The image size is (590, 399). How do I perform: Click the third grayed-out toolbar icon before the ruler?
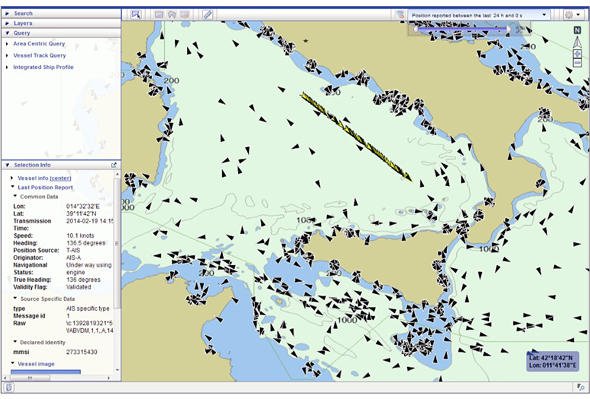[184, 15]
